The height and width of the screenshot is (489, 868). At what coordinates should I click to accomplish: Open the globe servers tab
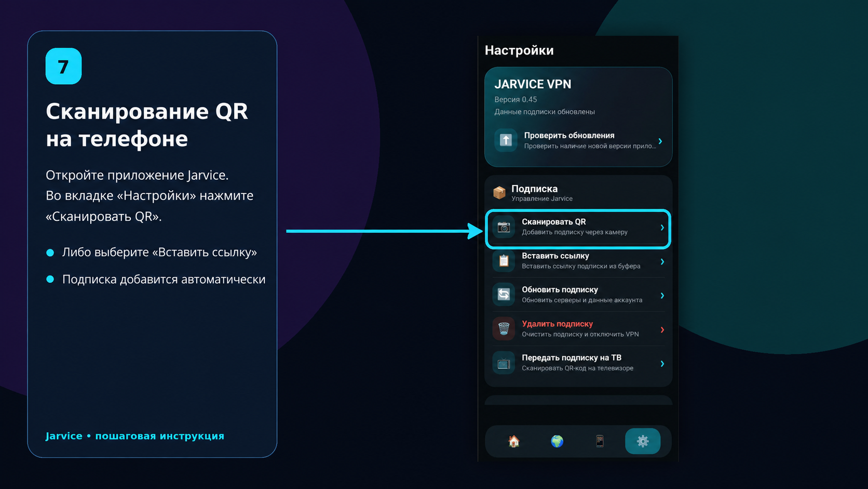click(x=557, y=441)
